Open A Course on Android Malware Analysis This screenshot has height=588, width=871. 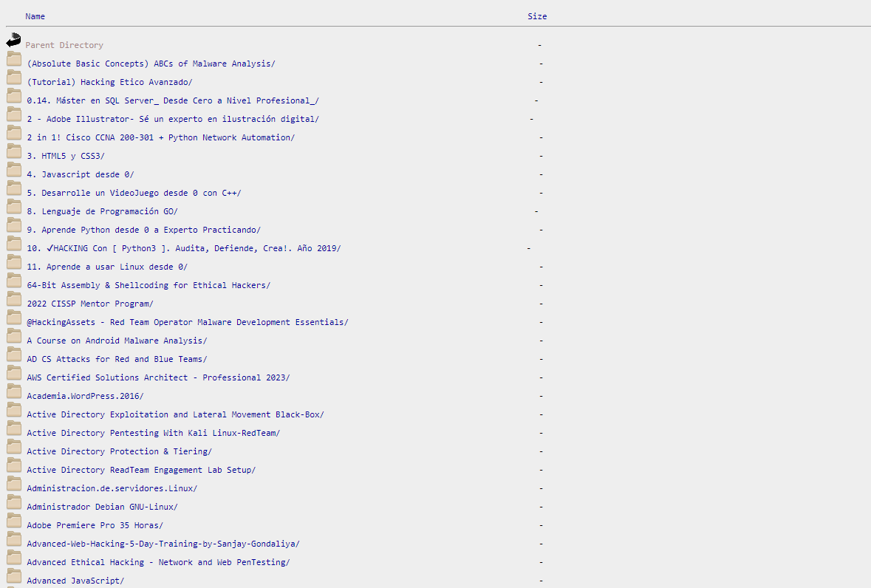pos(117,341)
